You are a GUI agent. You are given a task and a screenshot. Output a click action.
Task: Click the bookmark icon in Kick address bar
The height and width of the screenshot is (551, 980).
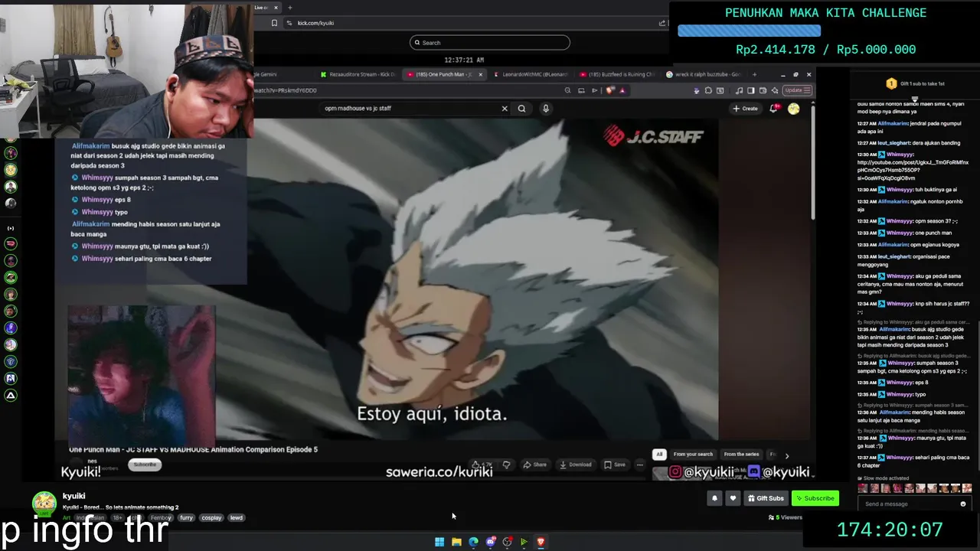point(274,23)
